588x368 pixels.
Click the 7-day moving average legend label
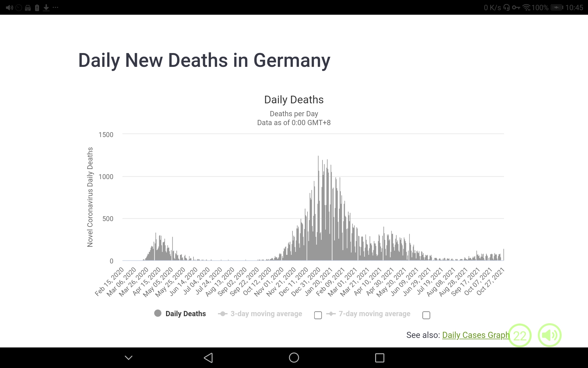click(374, 314)
